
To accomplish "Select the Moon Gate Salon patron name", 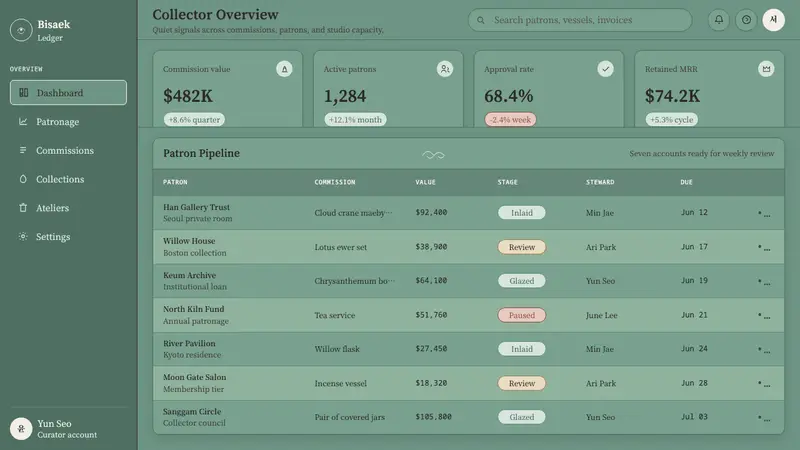I will (194, 377).
